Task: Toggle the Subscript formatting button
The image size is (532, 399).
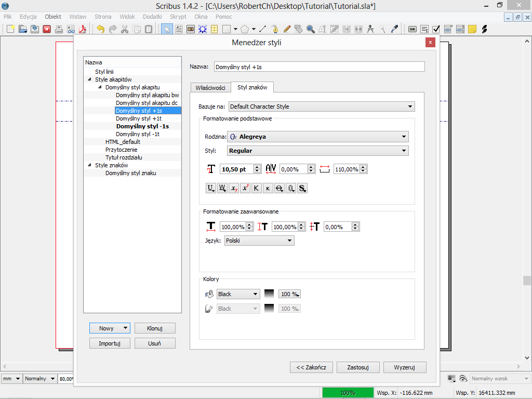Action: click(234, 188)
